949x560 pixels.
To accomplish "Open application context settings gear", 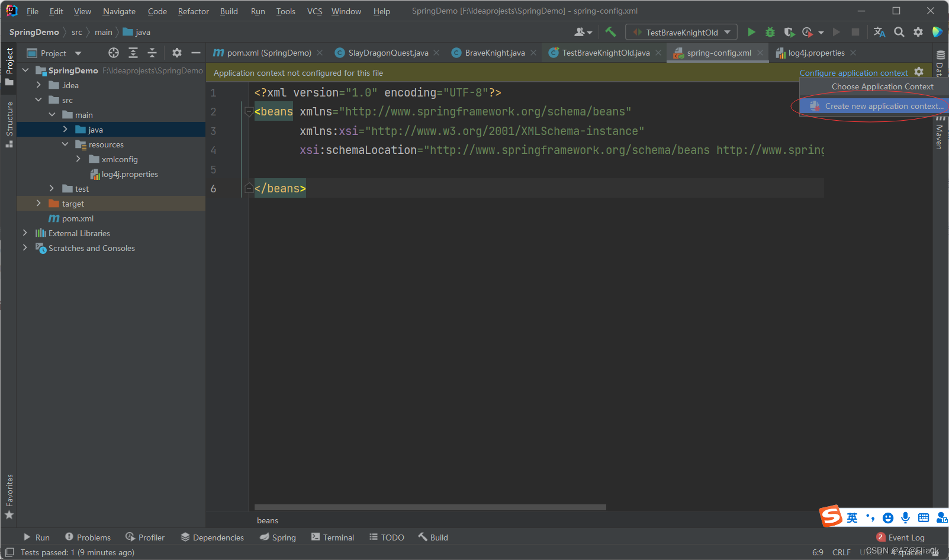I will coord(919,72).
